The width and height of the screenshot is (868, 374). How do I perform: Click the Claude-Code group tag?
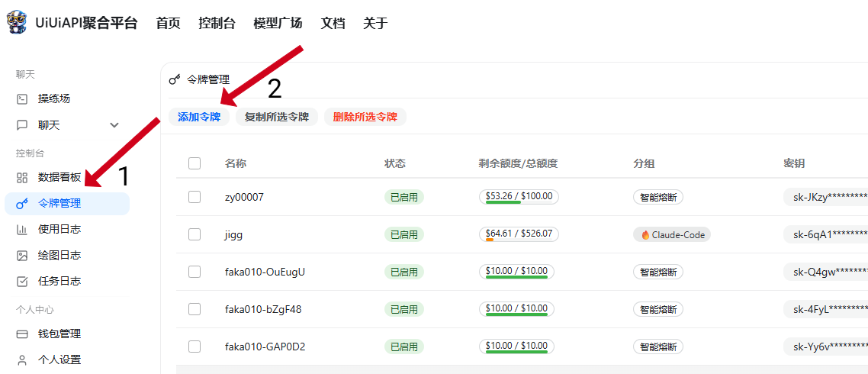tap(672, 235)
